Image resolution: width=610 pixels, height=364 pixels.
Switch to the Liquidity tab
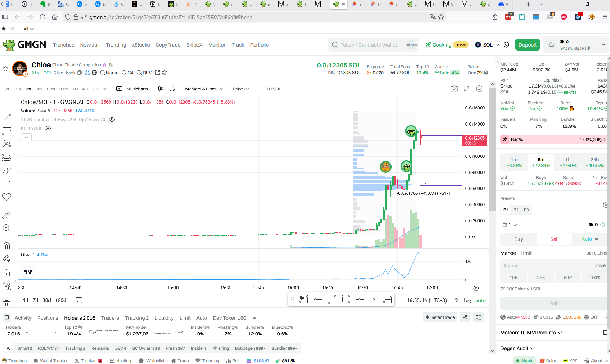[164, 318]
